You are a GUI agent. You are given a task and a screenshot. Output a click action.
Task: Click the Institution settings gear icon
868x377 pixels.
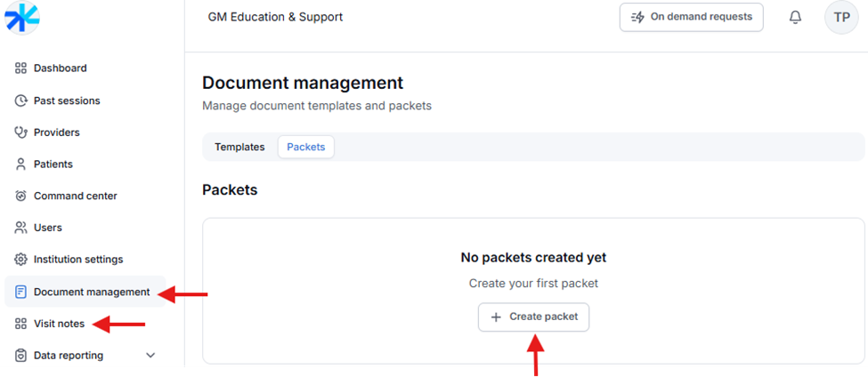[x=21, y=260]
